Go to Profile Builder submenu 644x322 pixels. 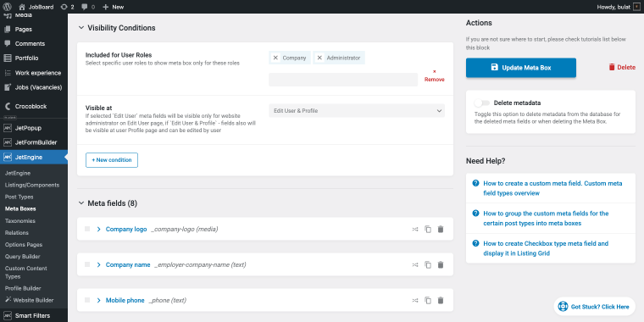23,288
